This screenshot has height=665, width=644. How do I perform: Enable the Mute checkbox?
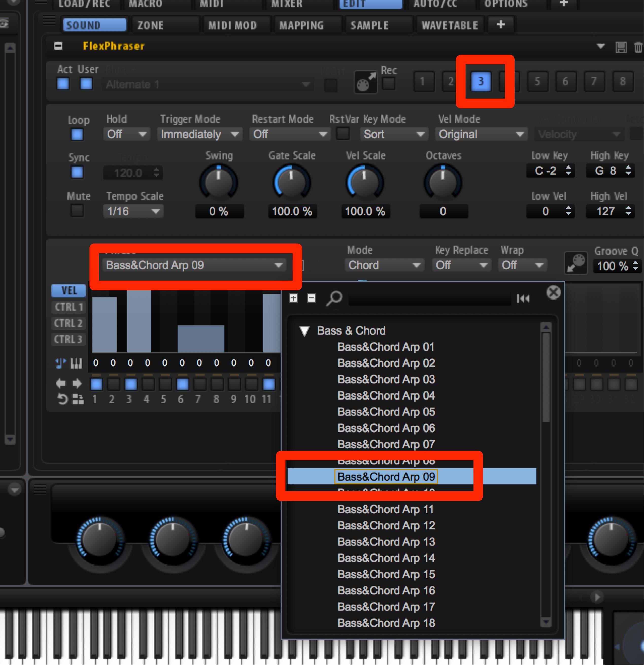click(77, 211)
